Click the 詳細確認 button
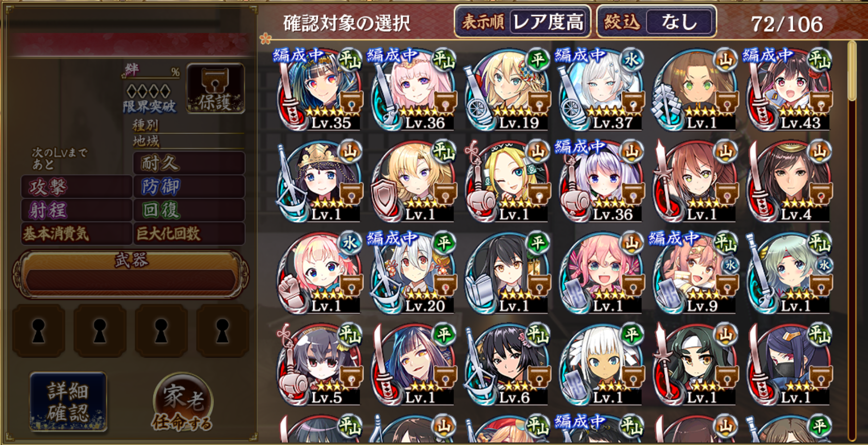 68,401
